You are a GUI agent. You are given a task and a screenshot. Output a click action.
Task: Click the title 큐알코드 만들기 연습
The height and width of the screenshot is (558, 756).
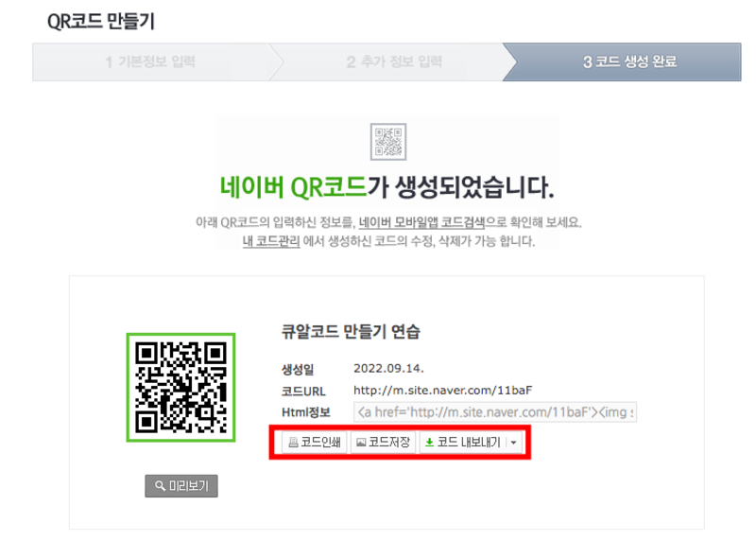pos(351,332)
